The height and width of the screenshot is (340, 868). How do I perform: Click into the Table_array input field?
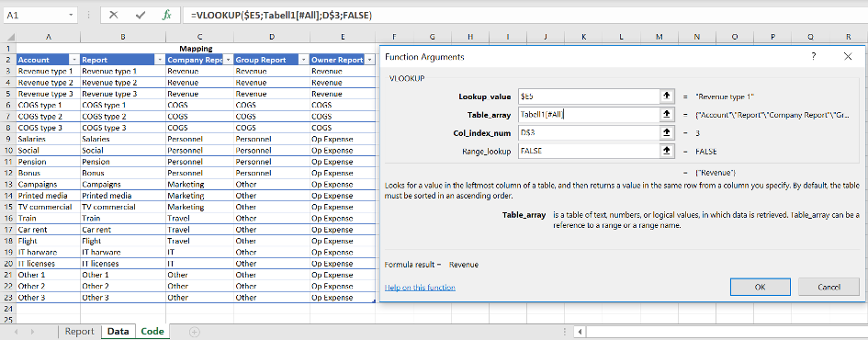point(589,115)
